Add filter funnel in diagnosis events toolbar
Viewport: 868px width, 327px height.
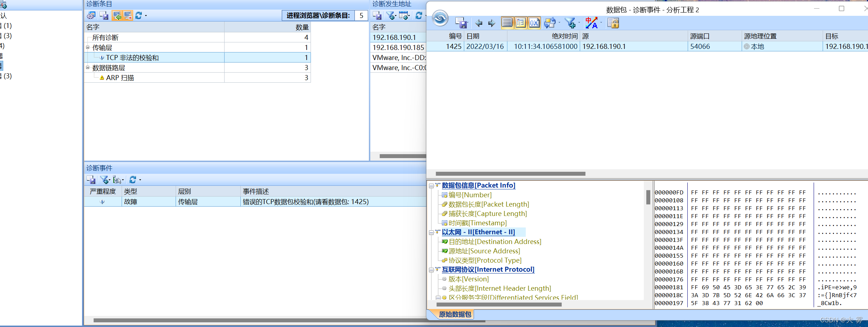[105, 180]
